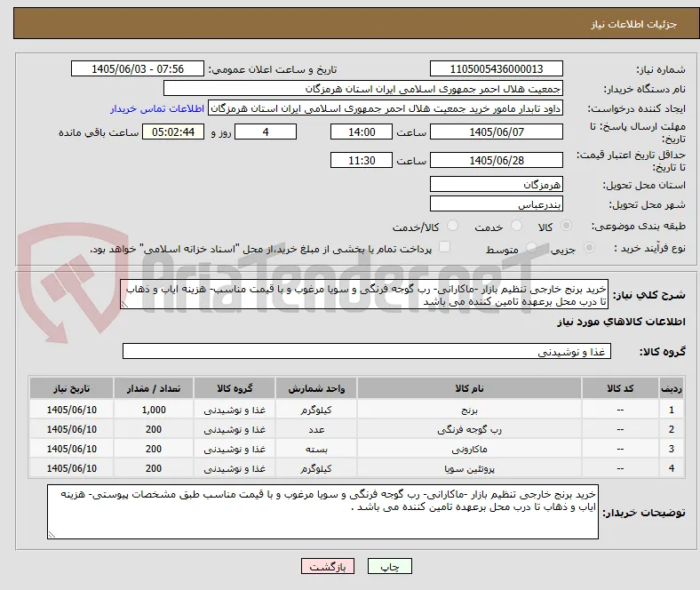Click the resize handle of buyer notes box
The width and height of the screenshot is (700, 590).
pos(52,534)
